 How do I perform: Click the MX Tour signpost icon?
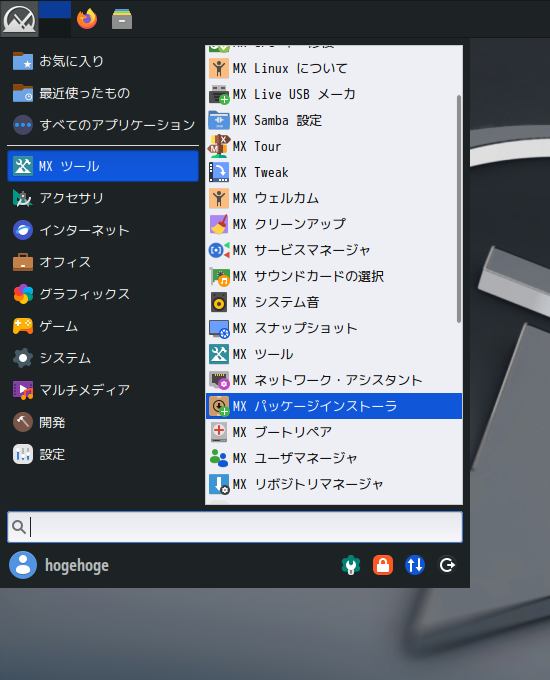tap(219, 146)
